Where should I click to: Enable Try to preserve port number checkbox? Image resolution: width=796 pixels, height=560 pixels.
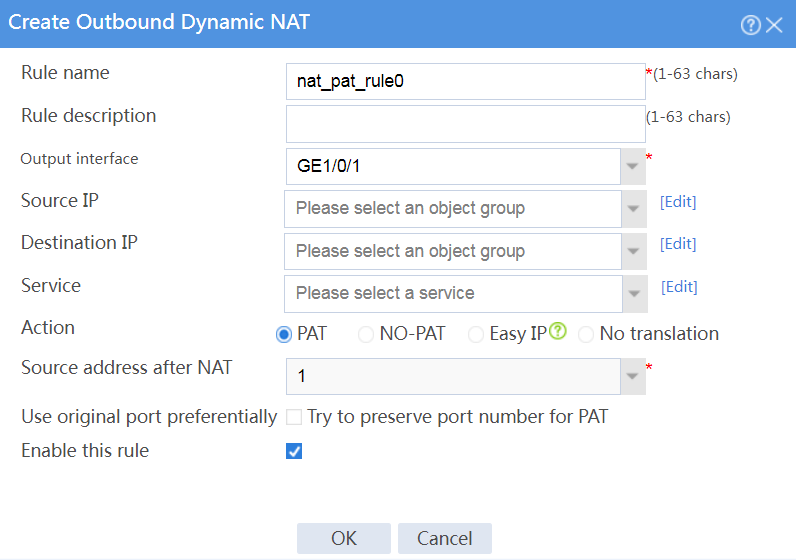point(294,417)
